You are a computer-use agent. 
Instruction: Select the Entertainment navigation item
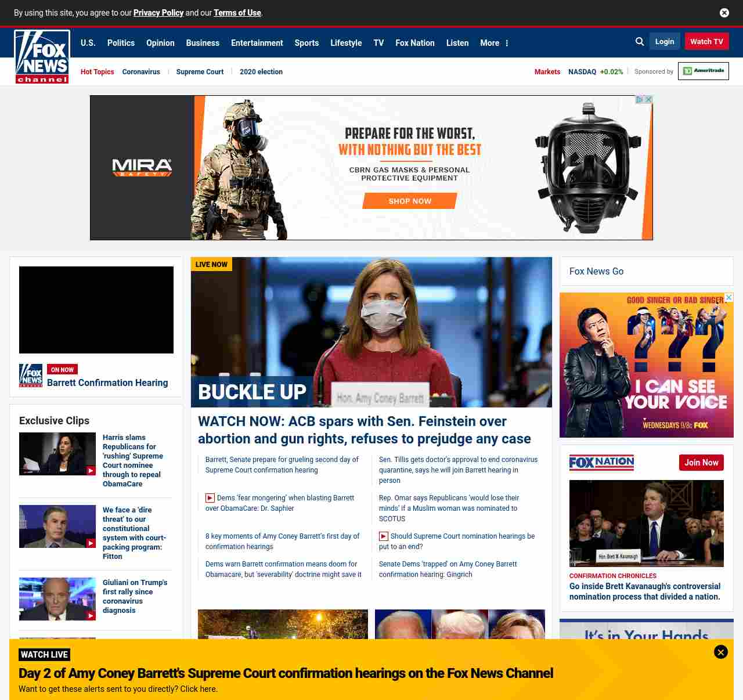point(257,43)
